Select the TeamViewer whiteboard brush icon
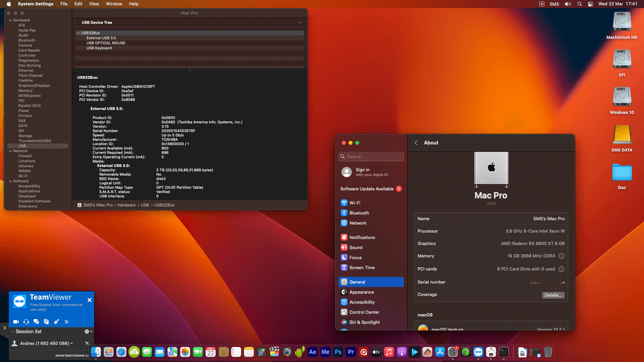Image resolution: width=644 pixels, height=362 pixels. (56, 321)
